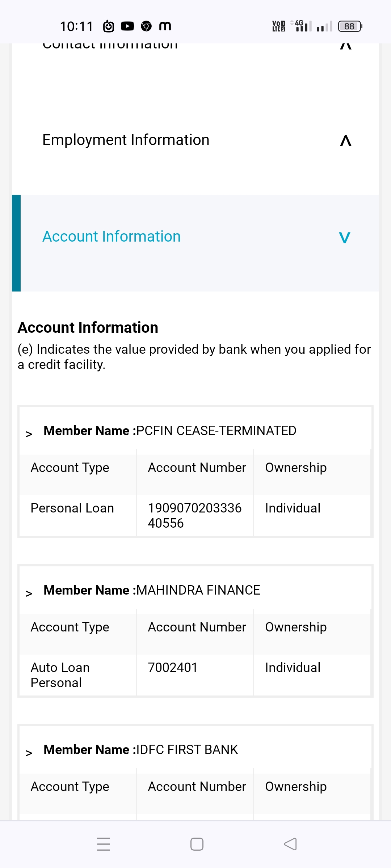The image size is (391, 868).
Task: Tap the Android home navigation icon
Action: [197, 844]
